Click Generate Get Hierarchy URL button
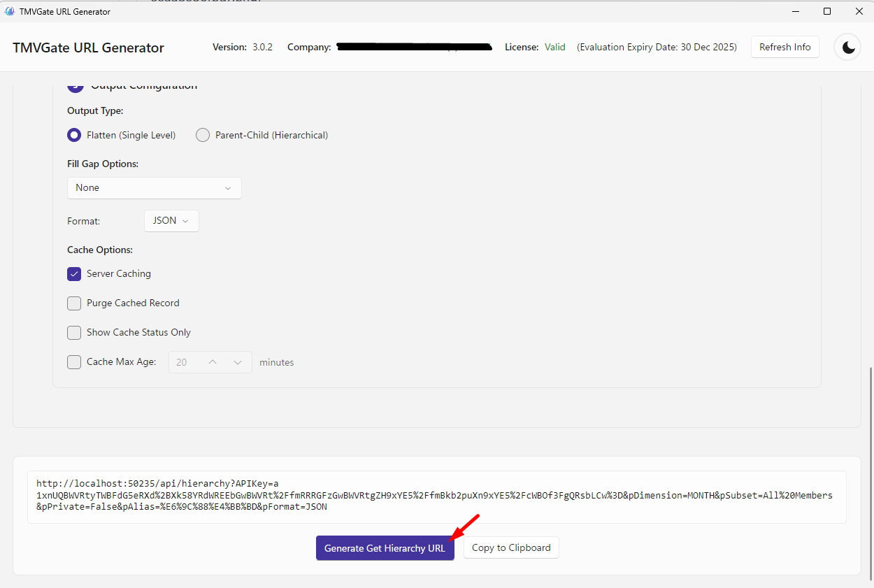The height and width of the screenshot is (588, 874). tap(385, 548)
